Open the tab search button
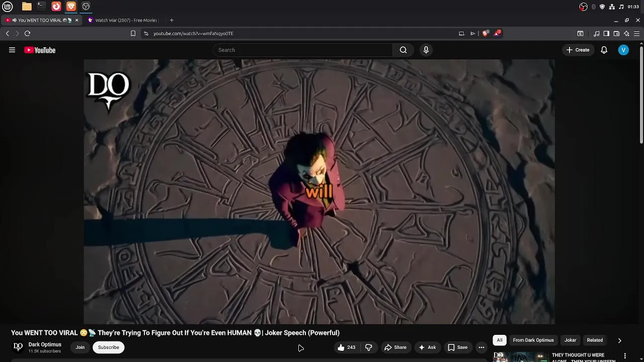 point(580,34)
